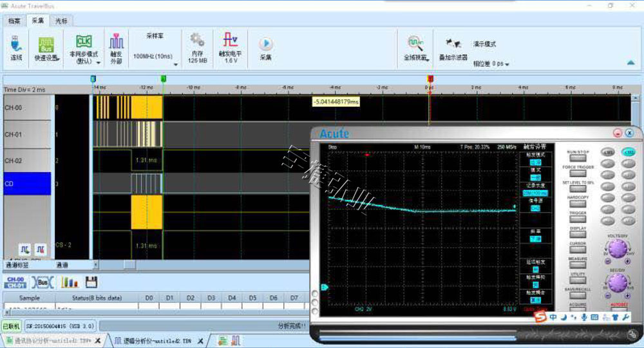This screenshot has height=348, width=644.
Task: Select the protocol analyzer untitled1 tab
Action: [x=52, y=341]
